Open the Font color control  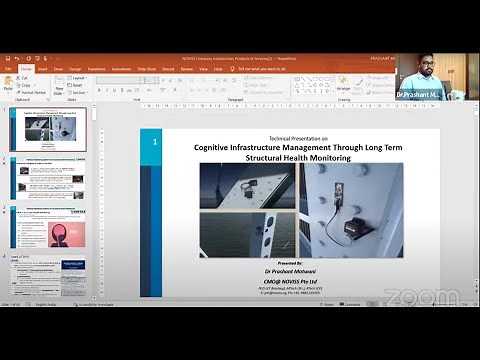coord(175,90)
